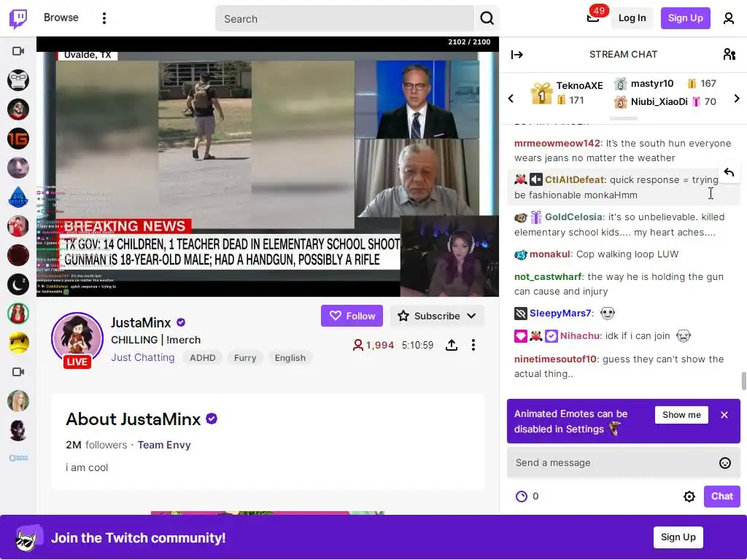Screen dimensions: 747x560
Task: Click username monakul in chat
Action: pos(550,254)
